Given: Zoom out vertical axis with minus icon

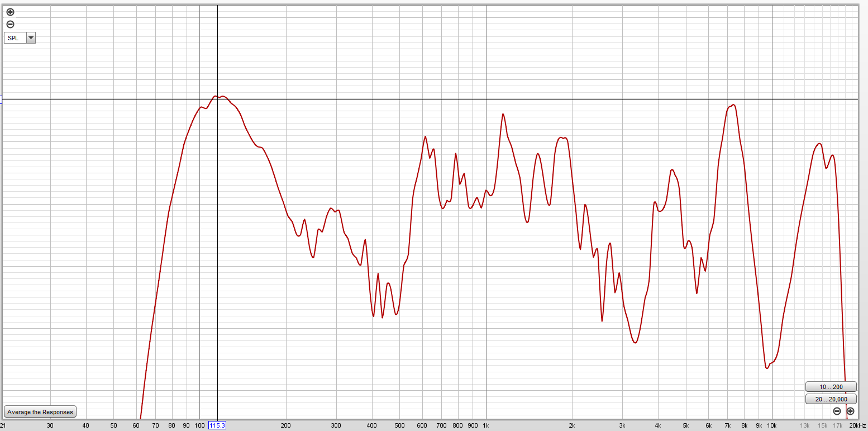Looking at the screenshot, I should tap(10, 25).
